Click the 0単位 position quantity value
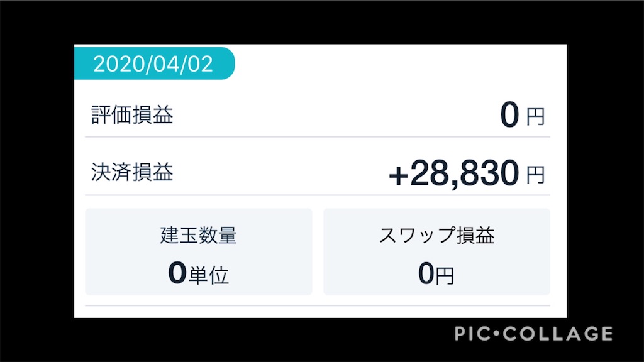Screen dimensions: 644x362 (198, 275)
